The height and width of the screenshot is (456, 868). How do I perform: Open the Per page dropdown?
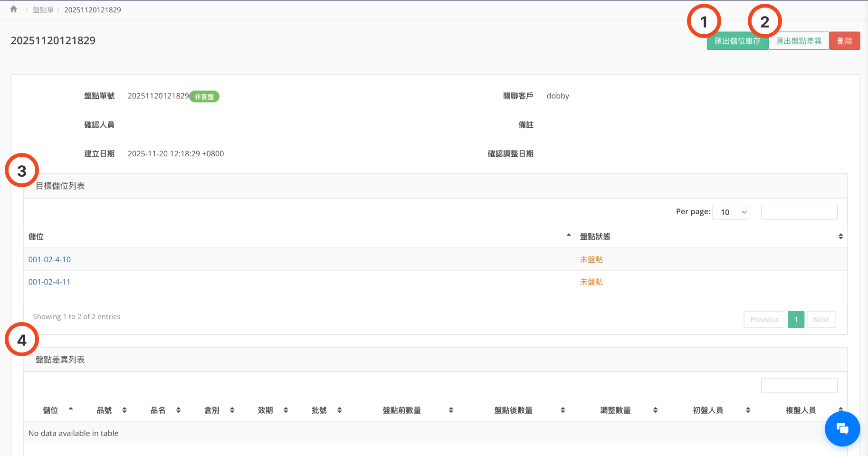731,212
